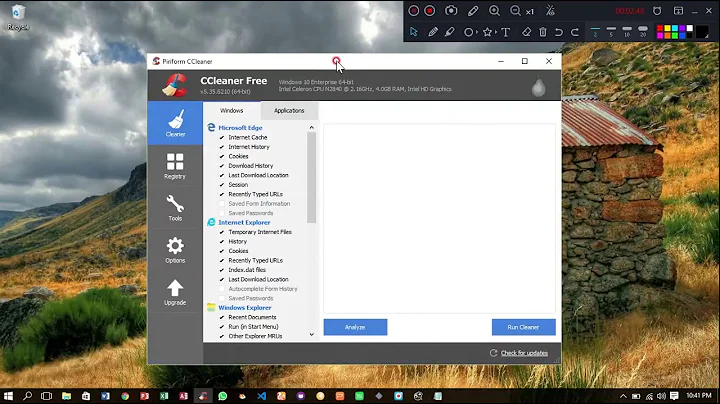Select the highlighter marker tool
The width and height of the screenshot is (720, 404).
pos(450,32)
